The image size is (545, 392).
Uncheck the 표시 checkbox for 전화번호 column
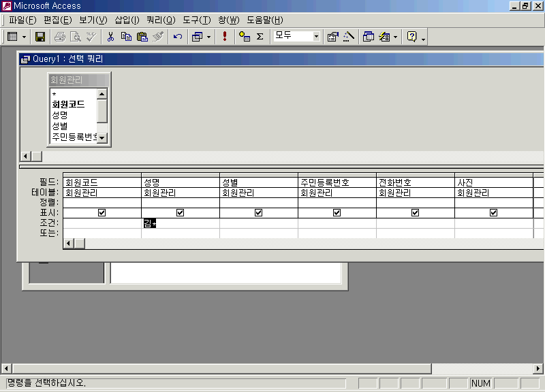[415, 212]
